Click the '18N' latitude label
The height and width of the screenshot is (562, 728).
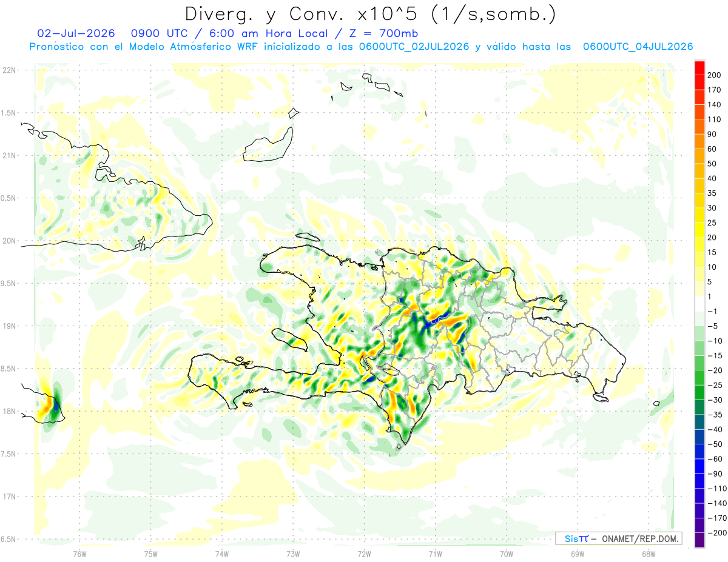point(9,411)
